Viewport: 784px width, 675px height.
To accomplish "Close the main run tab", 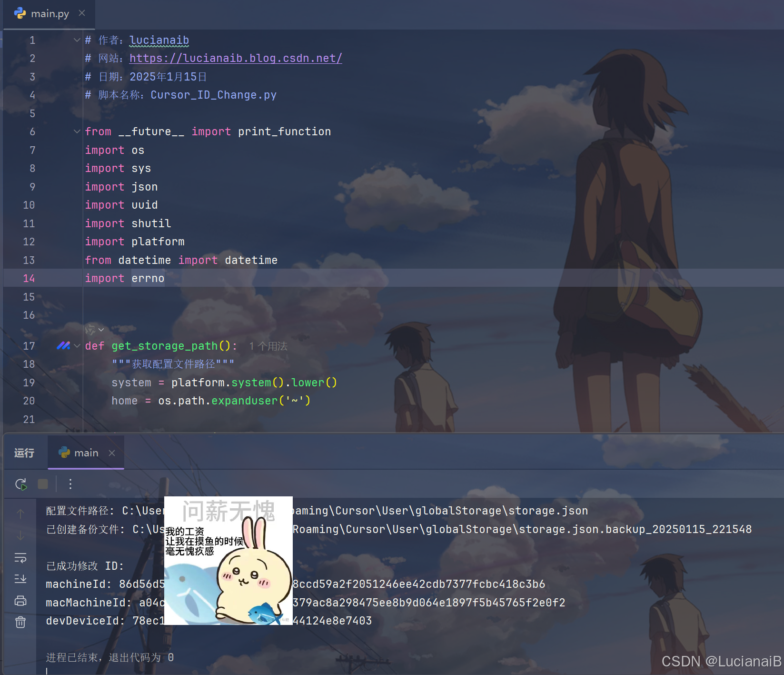I will [112, 453].
